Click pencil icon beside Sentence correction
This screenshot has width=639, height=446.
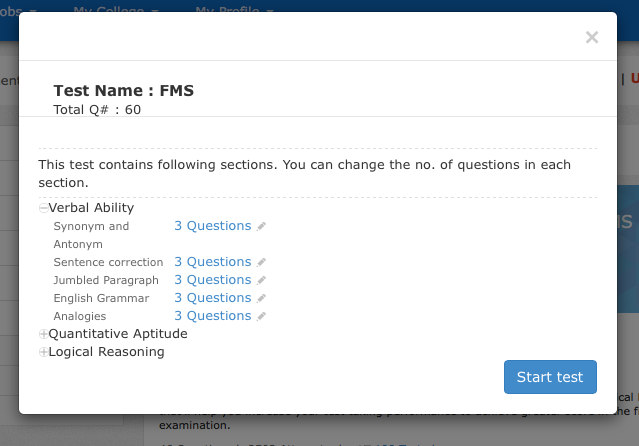(x=262, y=263)
